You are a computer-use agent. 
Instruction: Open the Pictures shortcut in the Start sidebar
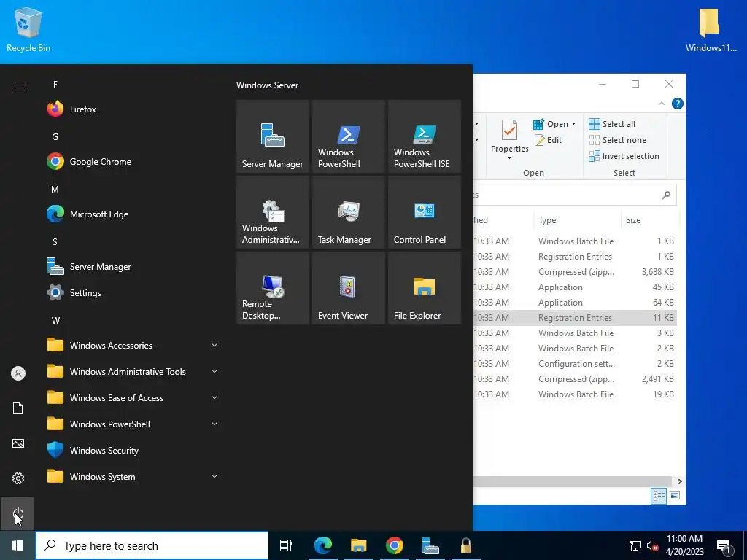(18, 443)
